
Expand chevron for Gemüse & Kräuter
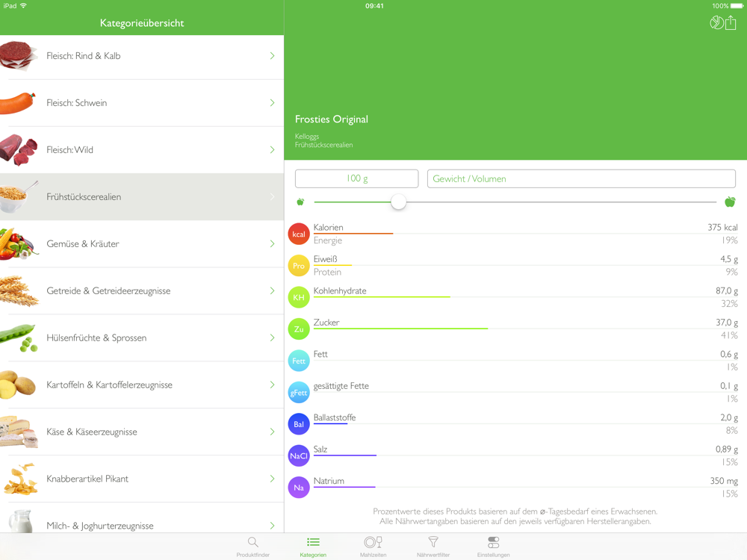[272, 244]
